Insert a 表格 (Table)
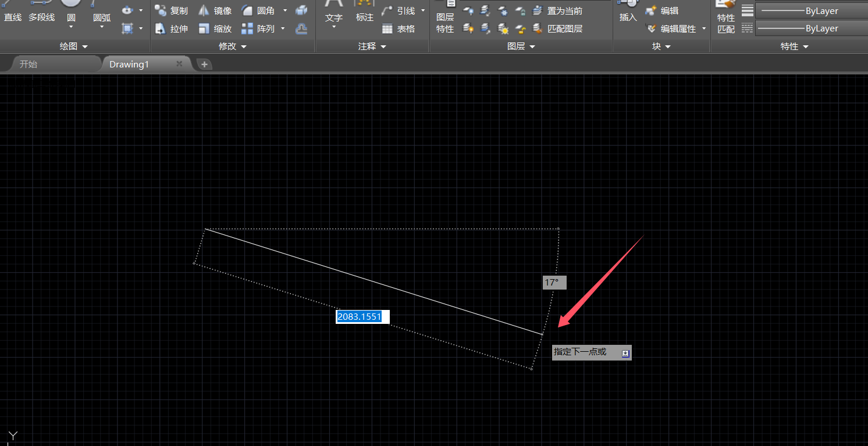Image resolution: width=868 pixels, height=446 pixels. (x=399, y=28)
